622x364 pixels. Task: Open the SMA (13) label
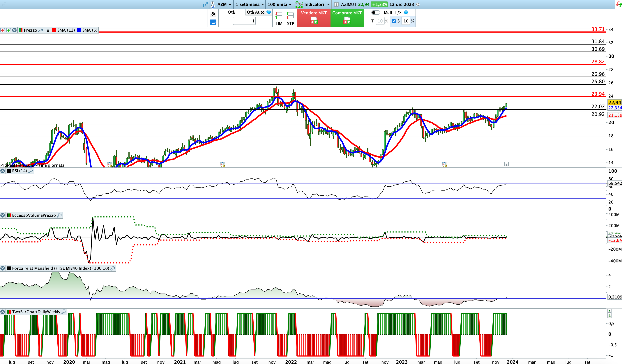coord(66,30)
